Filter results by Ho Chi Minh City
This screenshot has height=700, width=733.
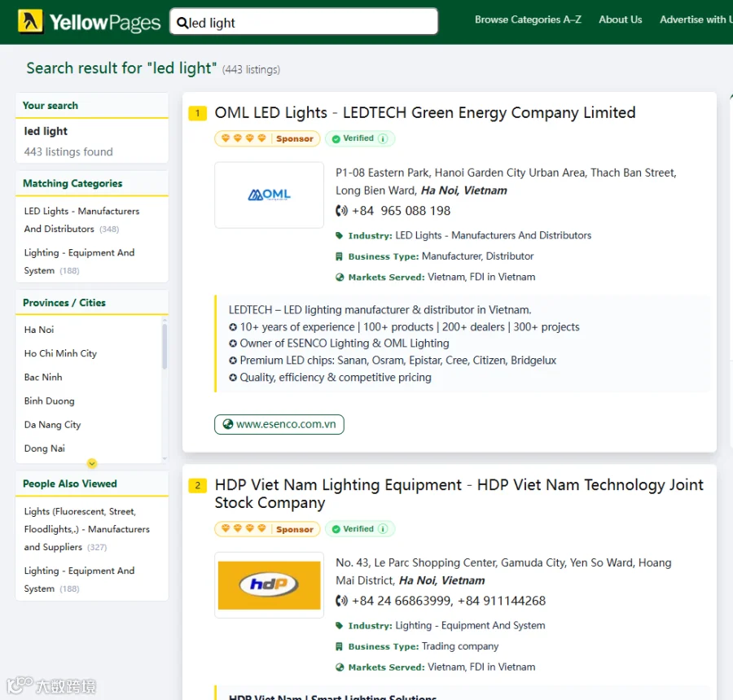[x=61, y=354]
